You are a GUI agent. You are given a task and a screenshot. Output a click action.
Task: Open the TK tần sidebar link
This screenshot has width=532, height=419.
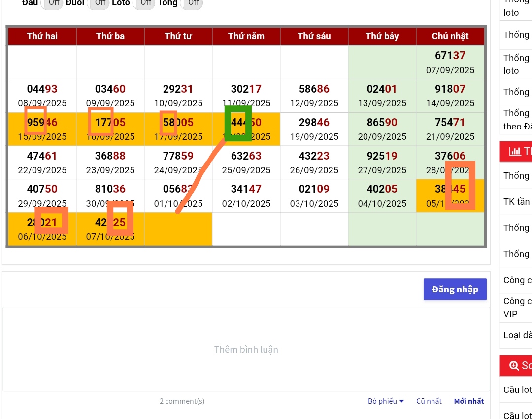[516, 201]
